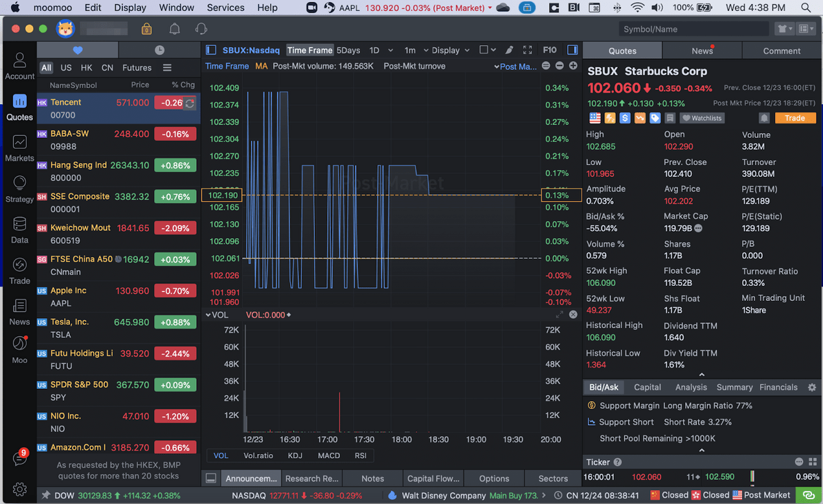823x504 pixels.
Task: Expand the VOL indicator panel
Action: pos(559,315)
